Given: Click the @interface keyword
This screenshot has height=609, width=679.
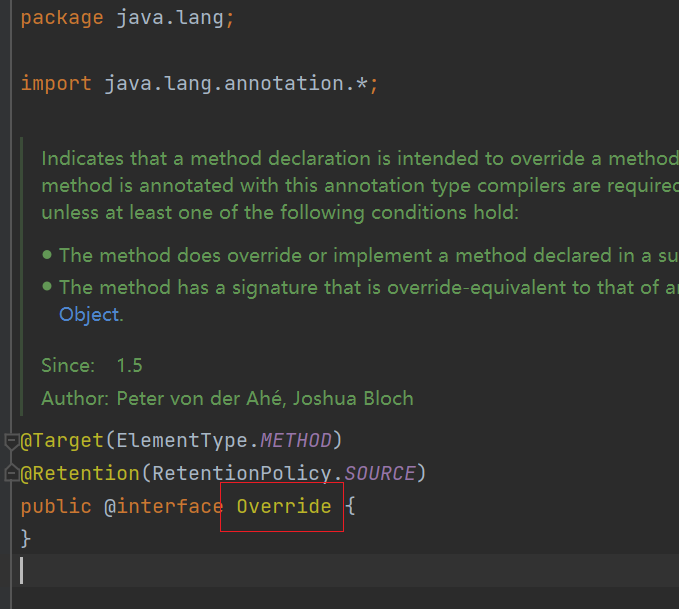Looking at the screenshot, I should [163, 506].
